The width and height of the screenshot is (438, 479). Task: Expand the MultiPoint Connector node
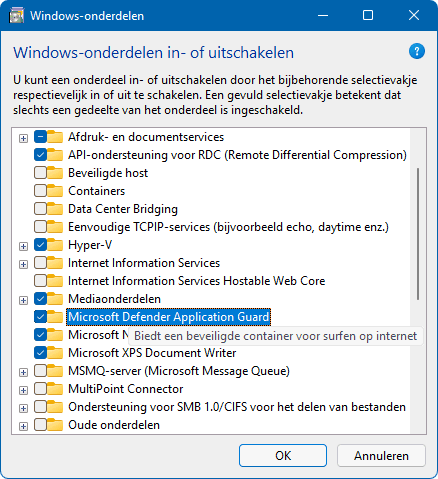tap(23, 390)
